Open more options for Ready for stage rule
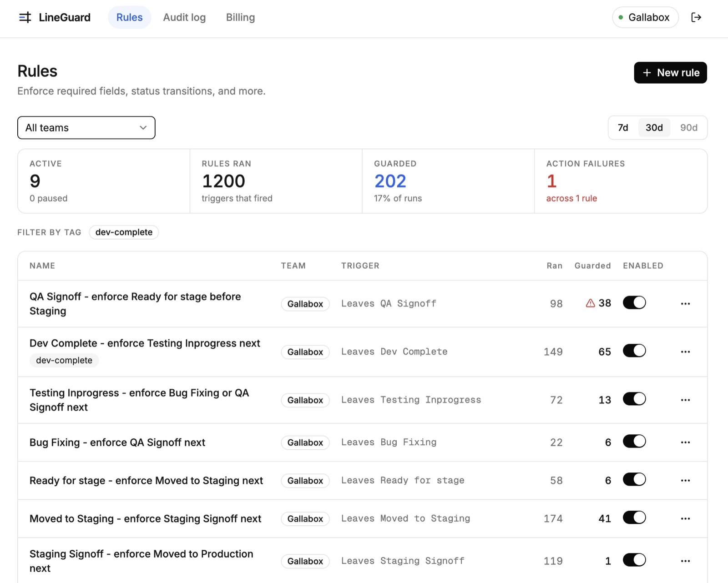This screenshot has height=583, width=728. [686, 480]
